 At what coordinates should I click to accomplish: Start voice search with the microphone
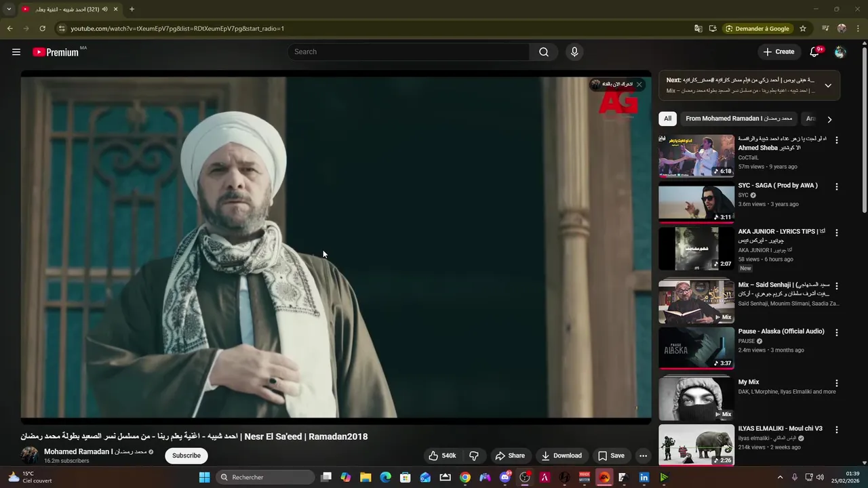point(574,52)
